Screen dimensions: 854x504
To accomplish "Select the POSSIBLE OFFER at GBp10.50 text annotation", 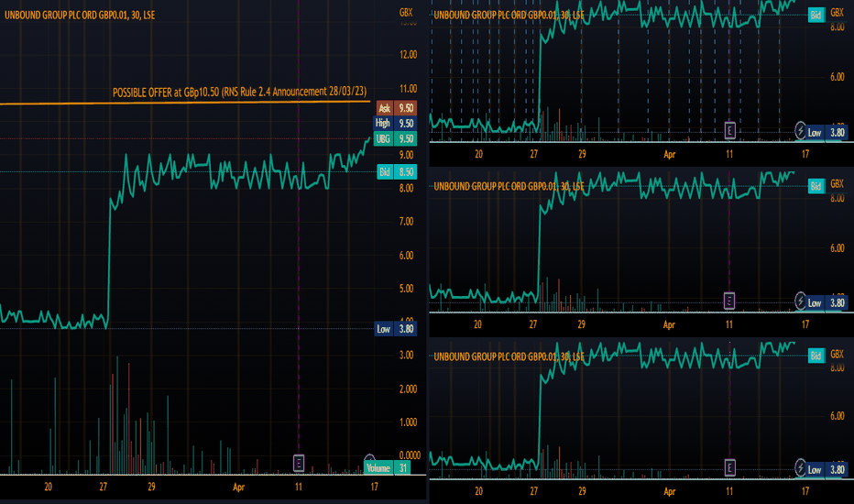I will pos(240,92).
